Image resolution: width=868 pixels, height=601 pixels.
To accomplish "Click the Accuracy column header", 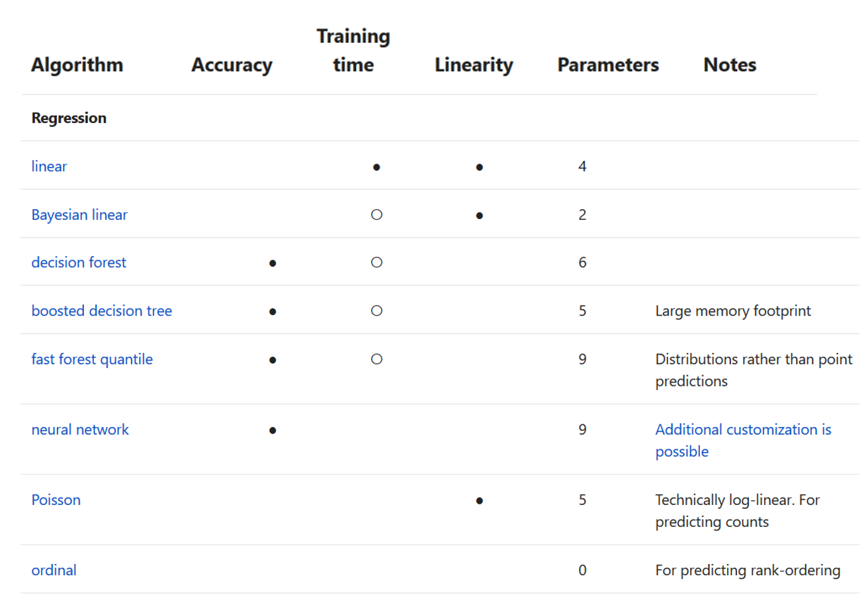I will pyautogui.click(x=232, y=65).
